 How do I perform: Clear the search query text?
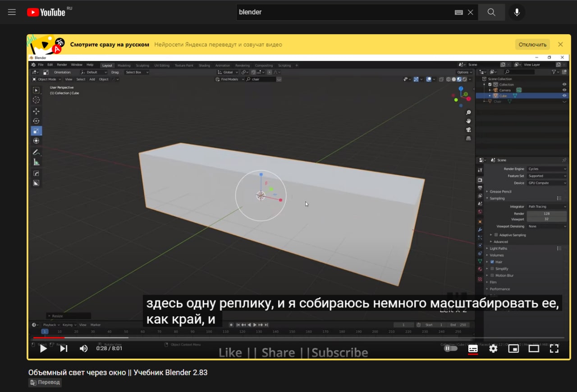tap(470, 13)
